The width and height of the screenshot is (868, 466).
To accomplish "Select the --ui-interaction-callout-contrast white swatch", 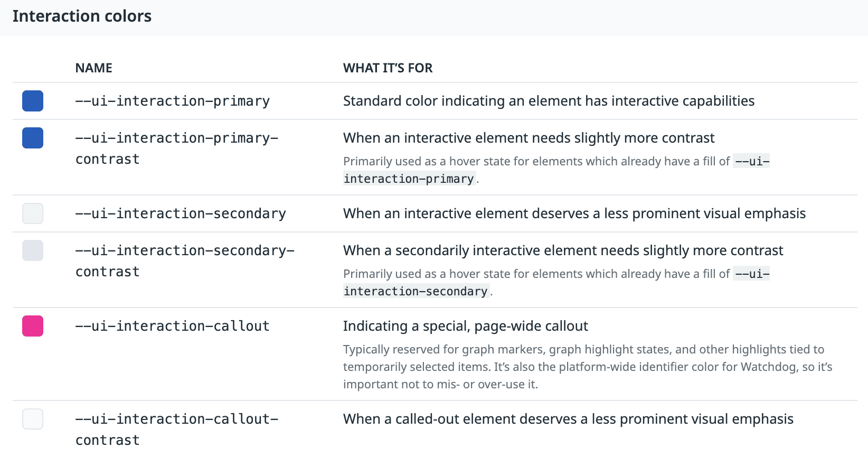I will pyautogui.click(x=33, y=419).
